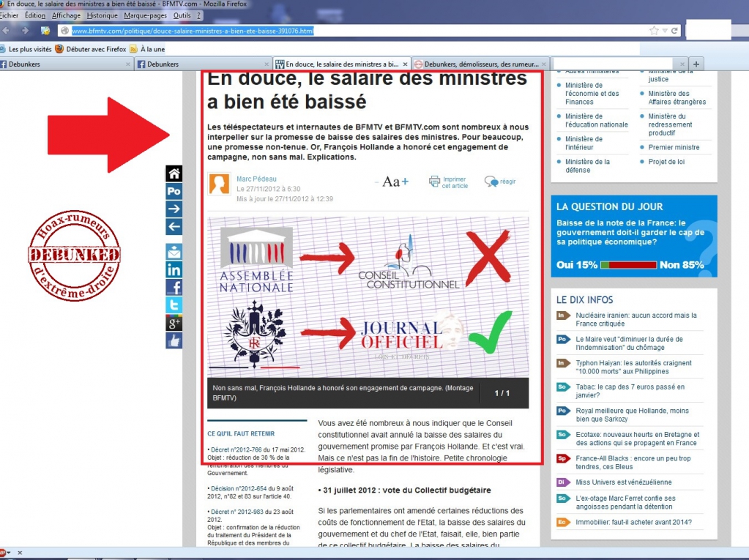Share article on Google Plus

(x=174, y=323)
